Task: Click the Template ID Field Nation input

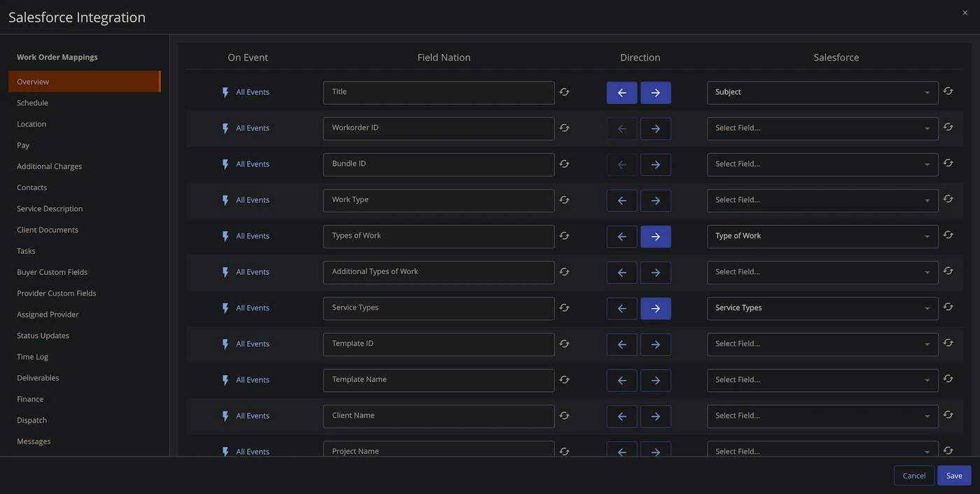Action: coord(438,344)
